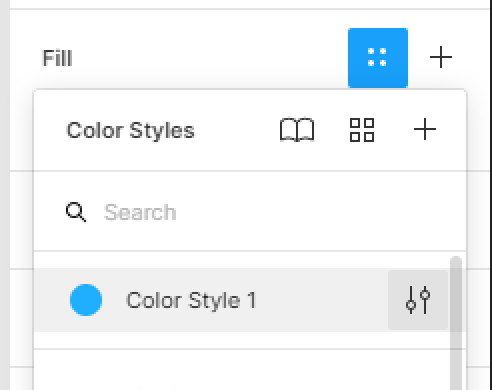Viewport: 492px width, 390px height.
Task: Apply Color Style 1 by clicking its name
Action: coord(191,300)
